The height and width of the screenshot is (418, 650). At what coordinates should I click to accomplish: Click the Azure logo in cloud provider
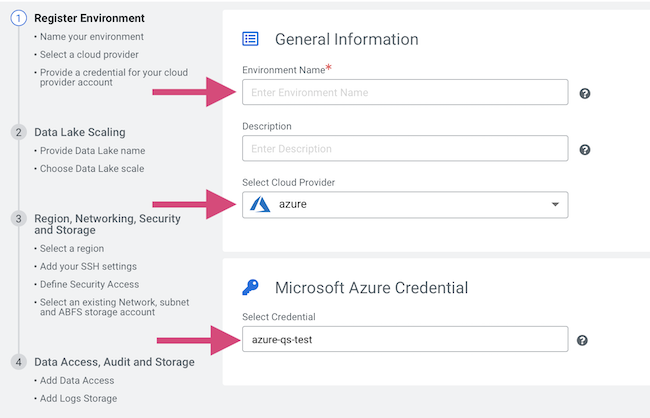[260, 204]
